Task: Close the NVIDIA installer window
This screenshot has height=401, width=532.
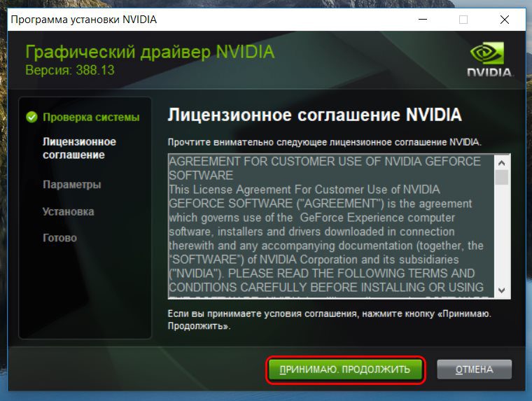Action: point(505,20)
